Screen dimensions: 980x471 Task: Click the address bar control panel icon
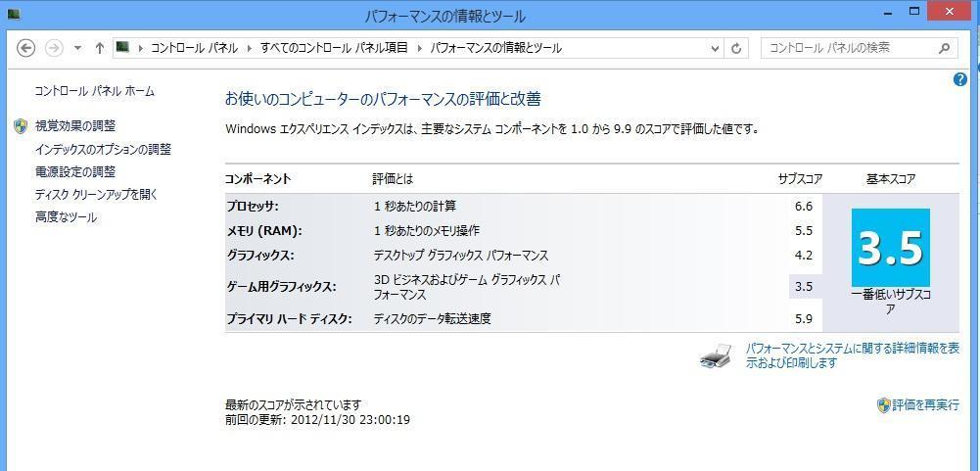coord(122,48)
